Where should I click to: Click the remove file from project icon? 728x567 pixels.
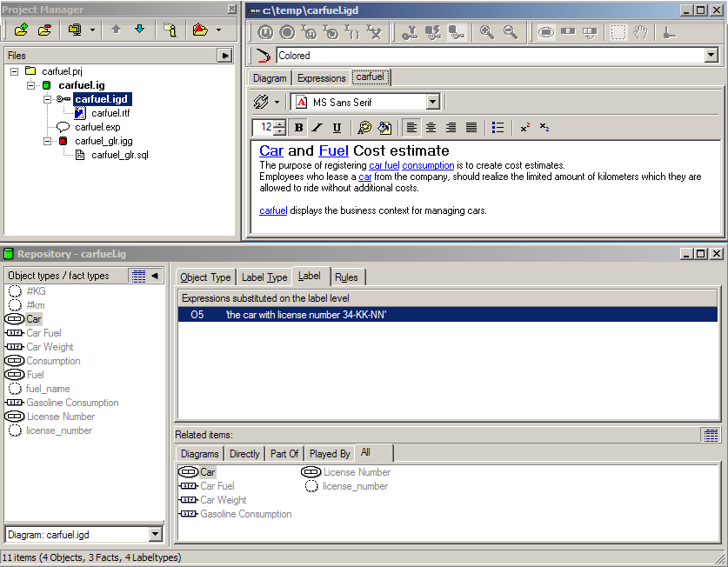click(x=44, y=30)
